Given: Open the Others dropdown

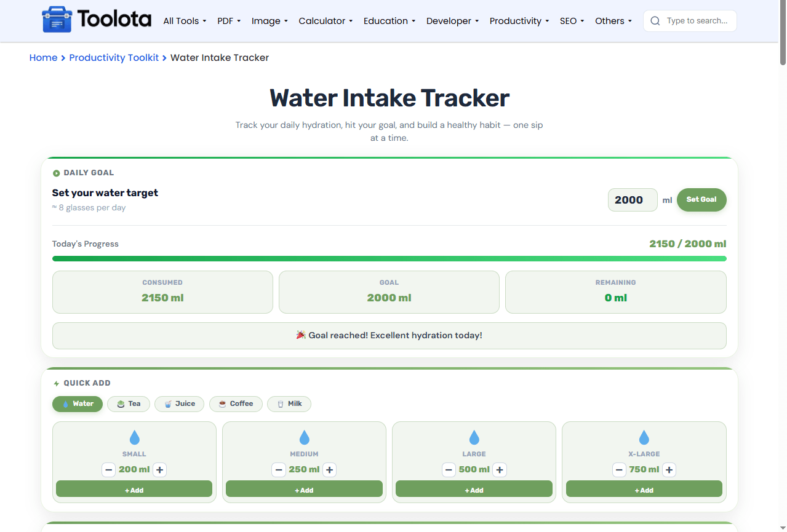Looking at the screenshot, I should [613, 21].
